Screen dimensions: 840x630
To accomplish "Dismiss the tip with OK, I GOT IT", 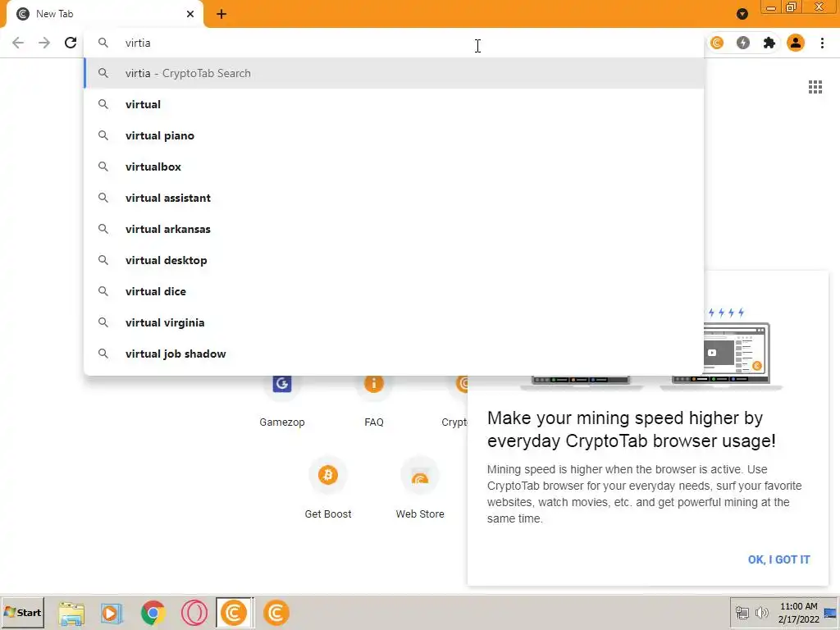I will 778,559.
